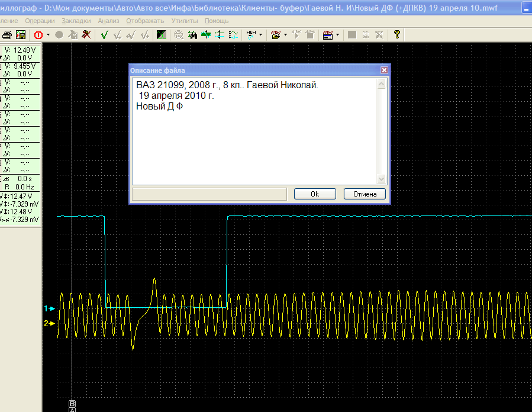Click the 12.48 V channel 1 reading

click(24, 50)
